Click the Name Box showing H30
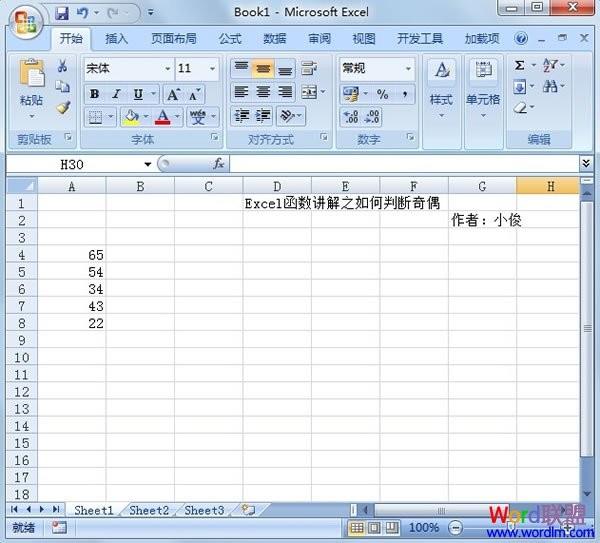The height and width of the screenshot is (543, 600). click(80, 164)
